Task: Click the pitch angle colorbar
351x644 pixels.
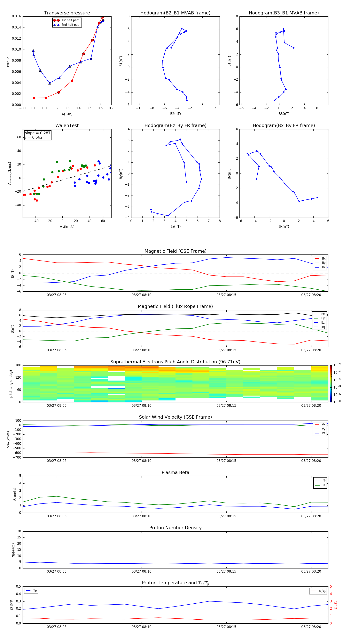Action: (331, 384)
